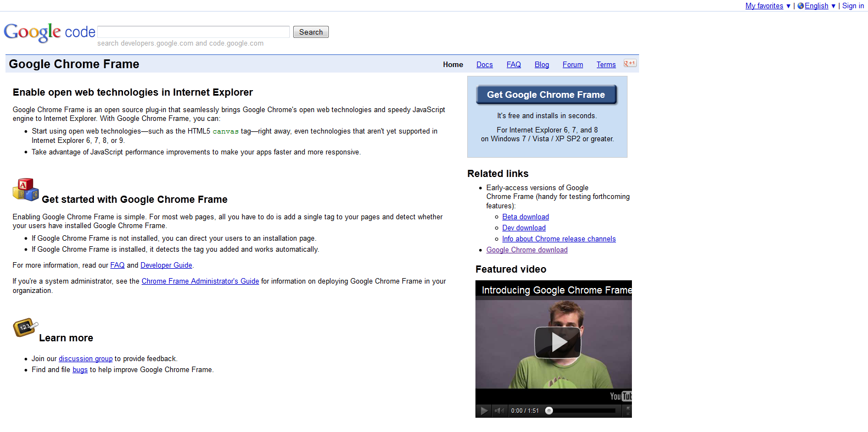Viewport: 868px width, 432px height.
Task: Open My favorites link
Action: (x=764, y=6)
